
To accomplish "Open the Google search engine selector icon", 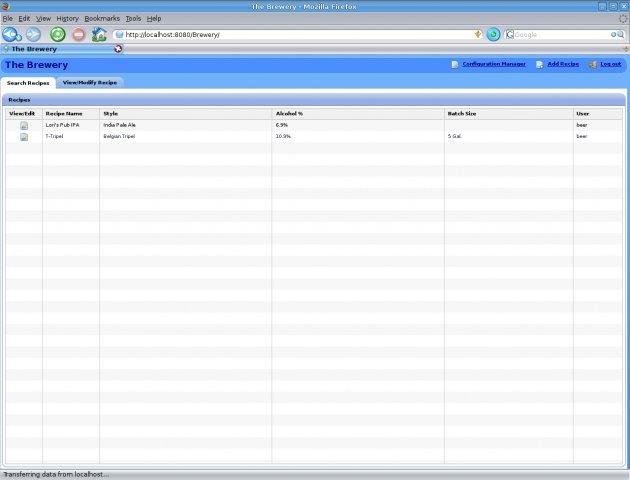I will (510, 35).
